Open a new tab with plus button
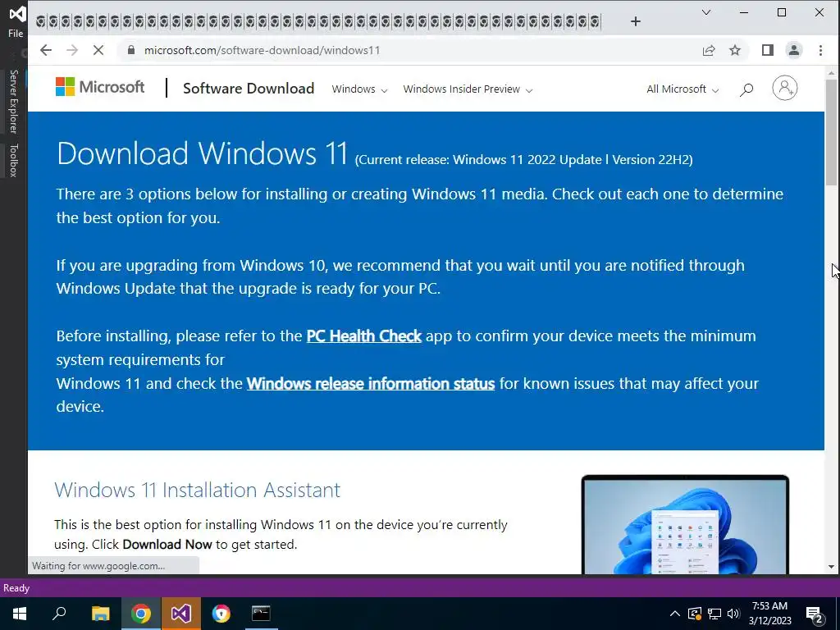840x630 pixels. pos(636,21)
